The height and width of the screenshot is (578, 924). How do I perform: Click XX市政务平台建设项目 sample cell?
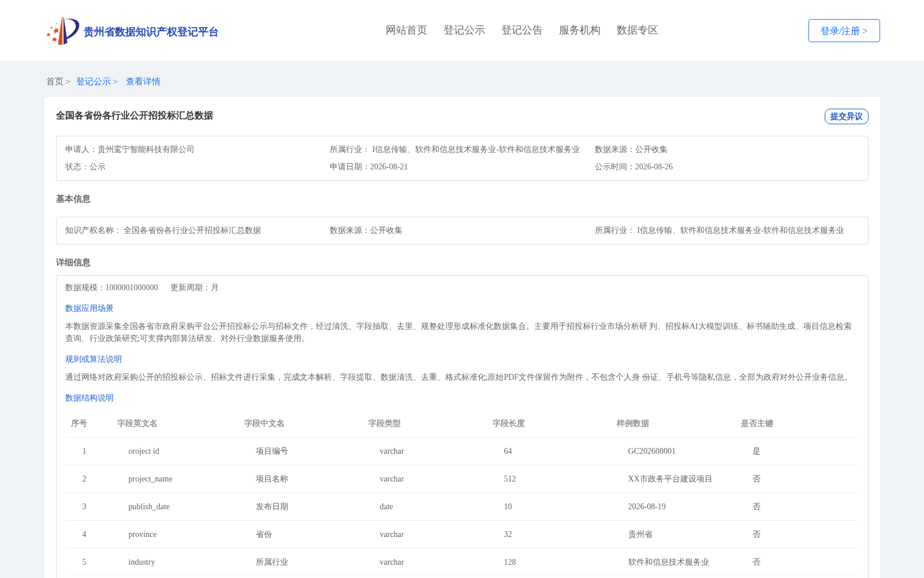670,479
